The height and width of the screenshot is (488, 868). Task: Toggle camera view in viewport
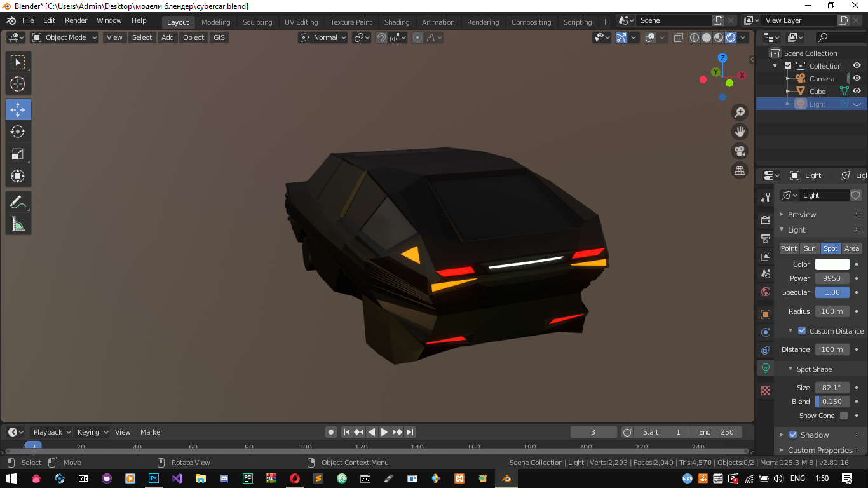(740, 151)
